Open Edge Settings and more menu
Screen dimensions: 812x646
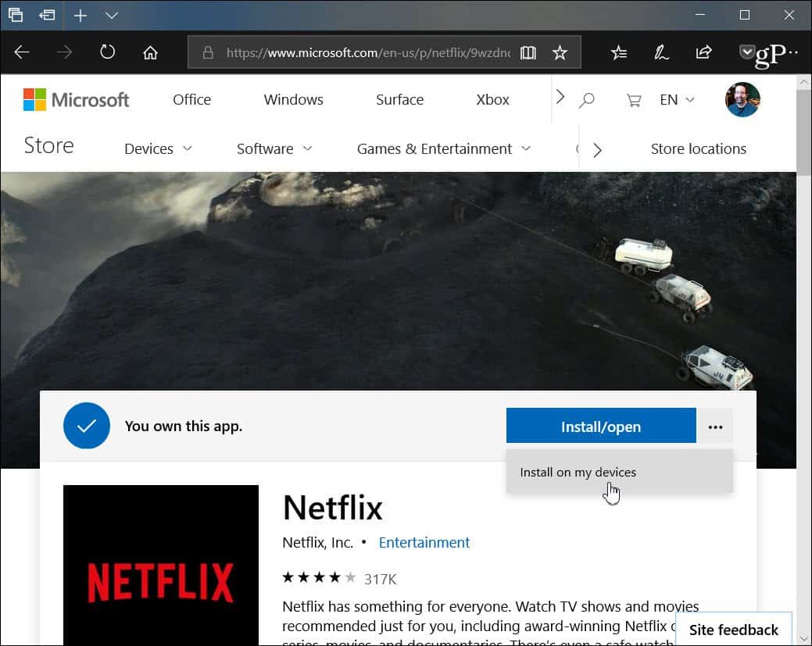(792, 52)
